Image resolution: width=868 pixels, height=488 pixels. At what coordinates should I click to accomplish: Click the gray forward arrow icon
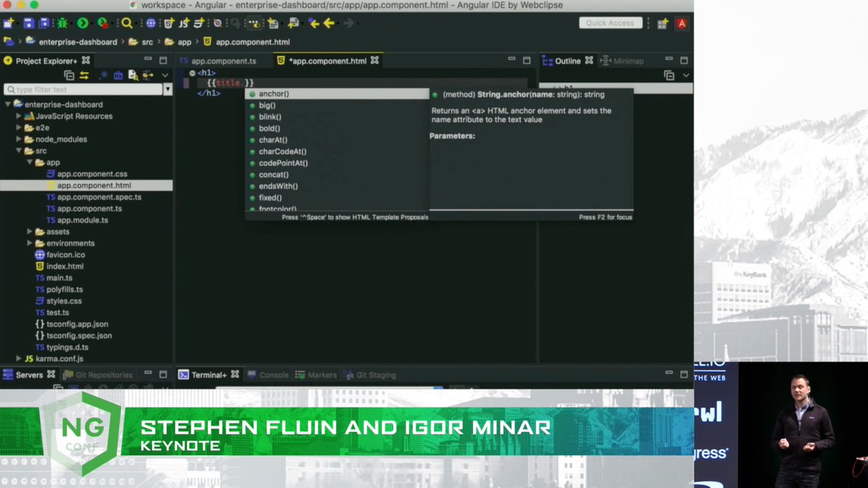(x=349, y=23)
